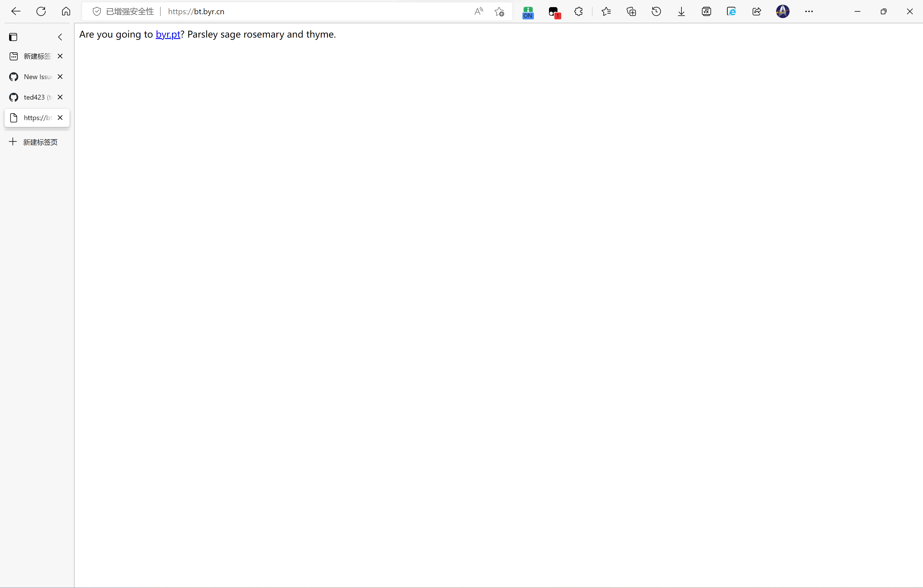Open the Collections icon
The image size is (923, 588).
click(x=631, y=11)
